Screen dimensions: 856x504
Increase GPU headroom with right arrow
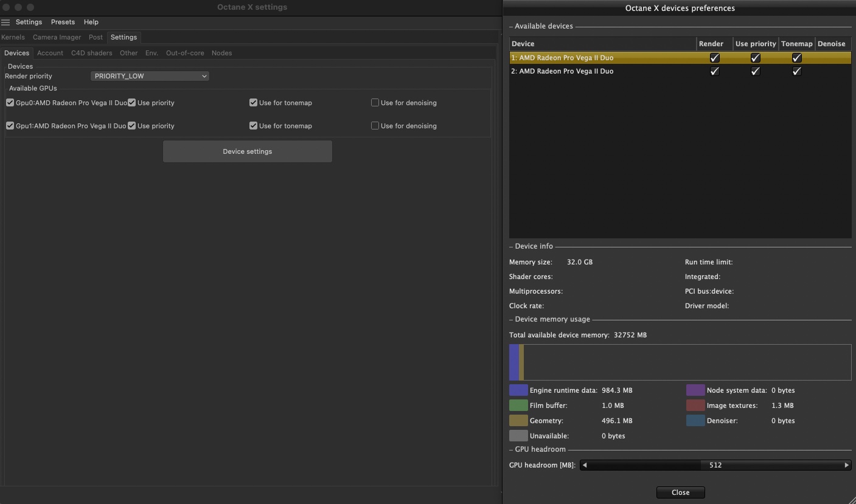(846, 465)
